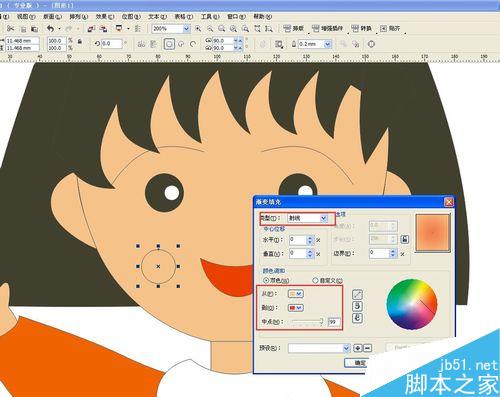This screenshot has width=500, height=397.
Task: Open the zoom level 200% dropdown
Action: (x=186, y=29)
